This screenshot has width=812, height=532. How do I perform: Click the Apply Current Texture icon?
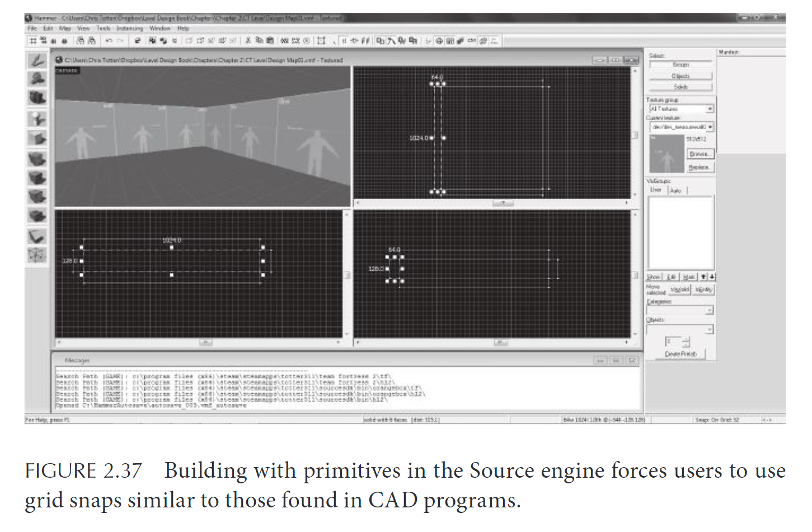[x=37, y=178]
